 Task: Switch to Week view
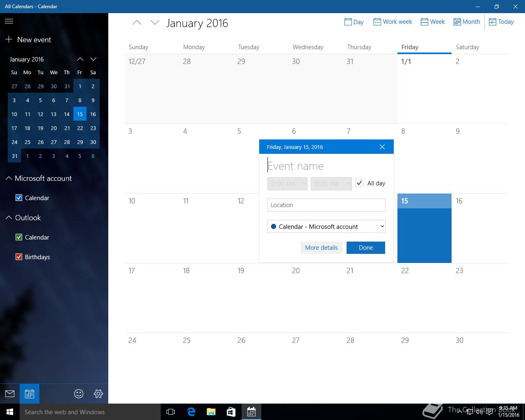pos(433,22)
